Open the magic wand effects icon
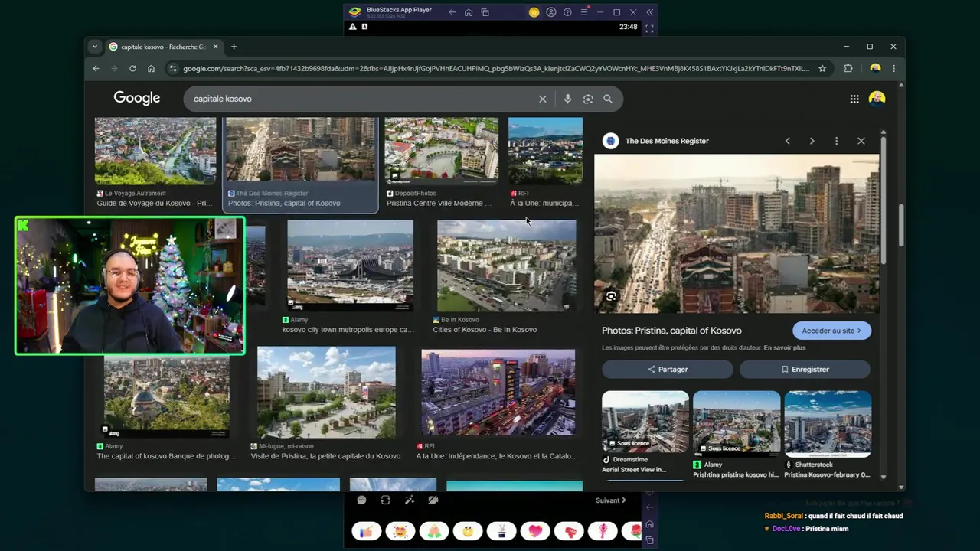 click(x=410, y=500)
